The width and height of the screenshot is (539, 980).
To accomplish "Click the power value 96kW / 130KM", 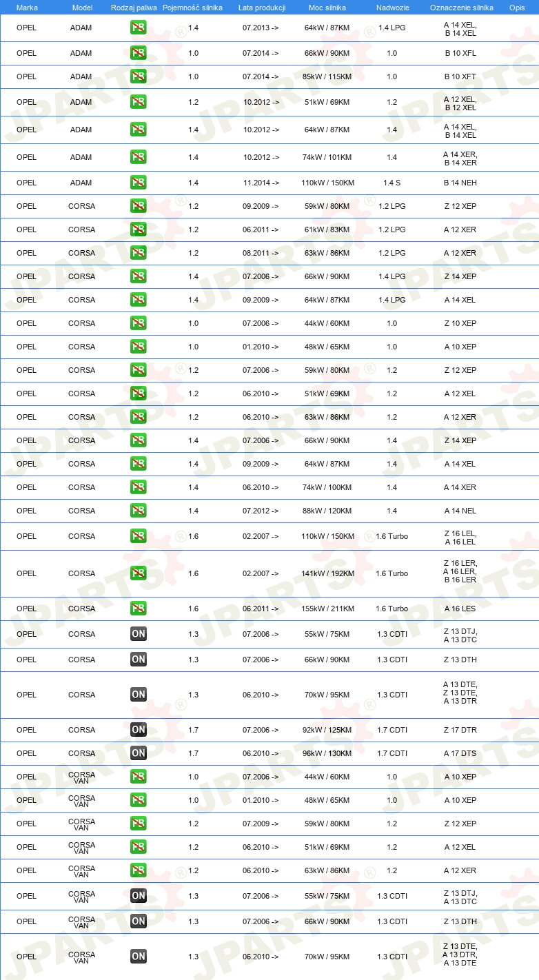I will coord(327,753).
